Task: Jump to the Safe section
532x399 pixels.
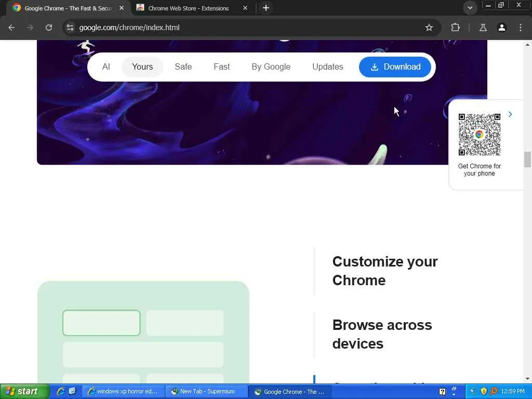Action: click(x=183, y=67)
